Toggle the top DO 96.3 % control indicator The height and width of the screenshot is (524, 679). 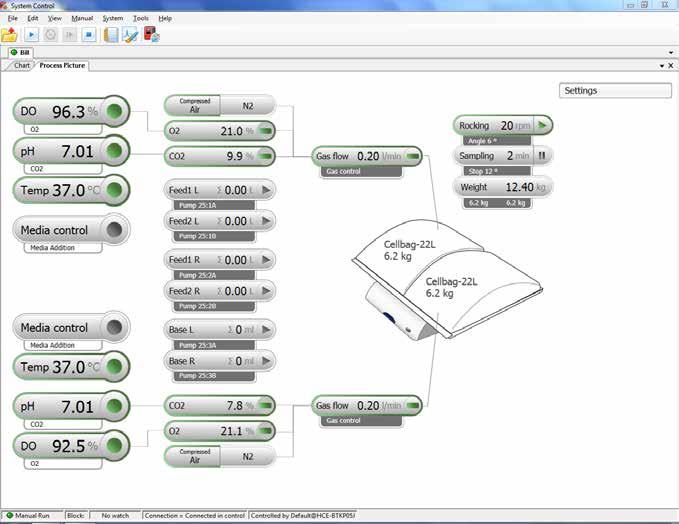115,111
